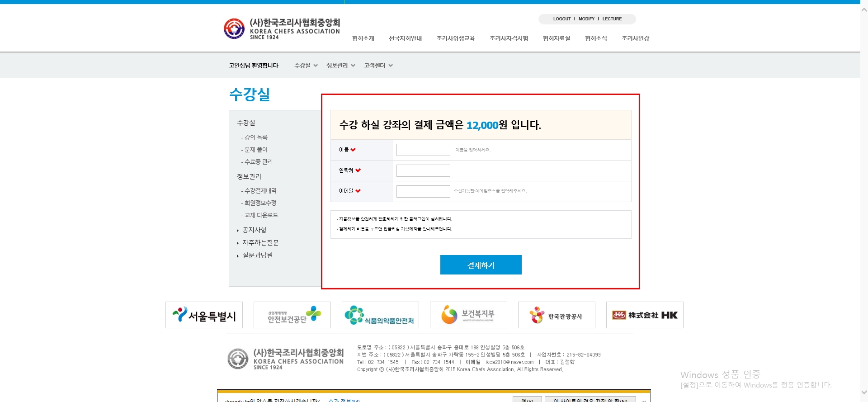Expand the 공지사항 sidebar item
The image size is (868, 402).
[254, 230]
